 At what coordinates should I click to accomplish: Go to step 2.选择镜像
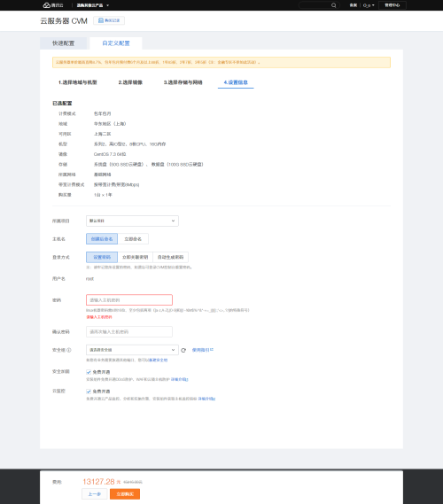(x=130, y=82)
